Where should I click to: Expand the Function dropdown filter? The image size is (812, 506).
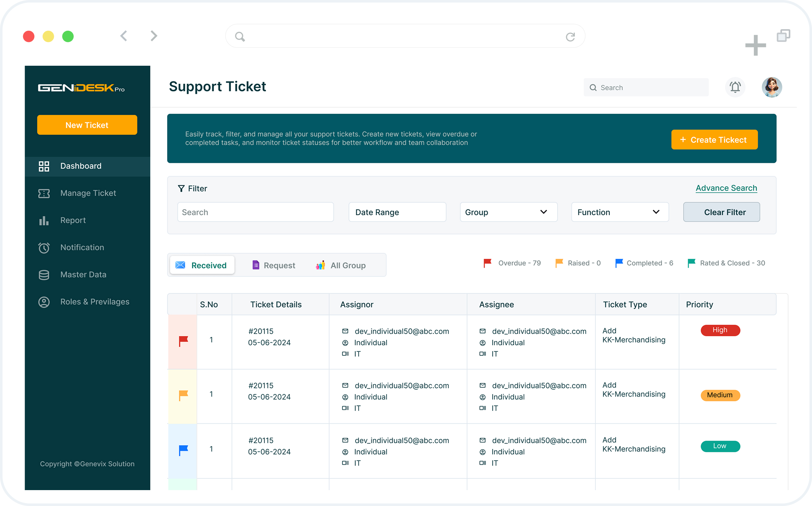pyautogui.click(x=620, y=212)
